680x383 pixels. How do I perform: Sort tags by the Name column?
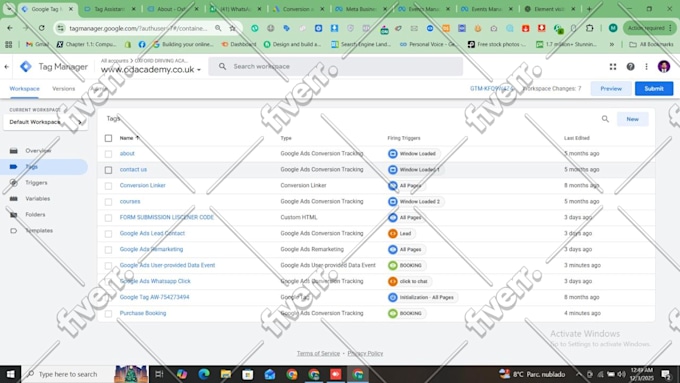[x=129, y=138]
